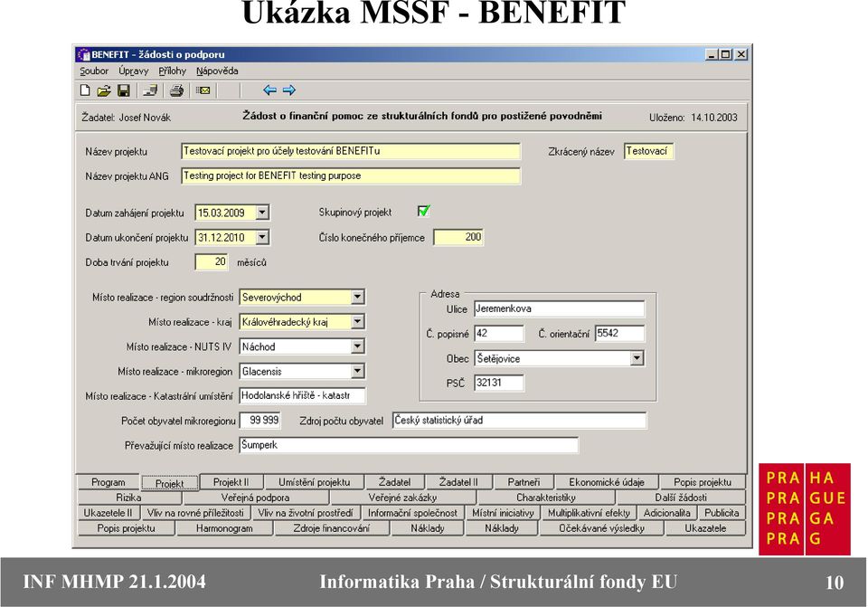Open the Přílohy menu
Image resolution: width=868 pixels, height=607 pixels.
coord(172,71)
